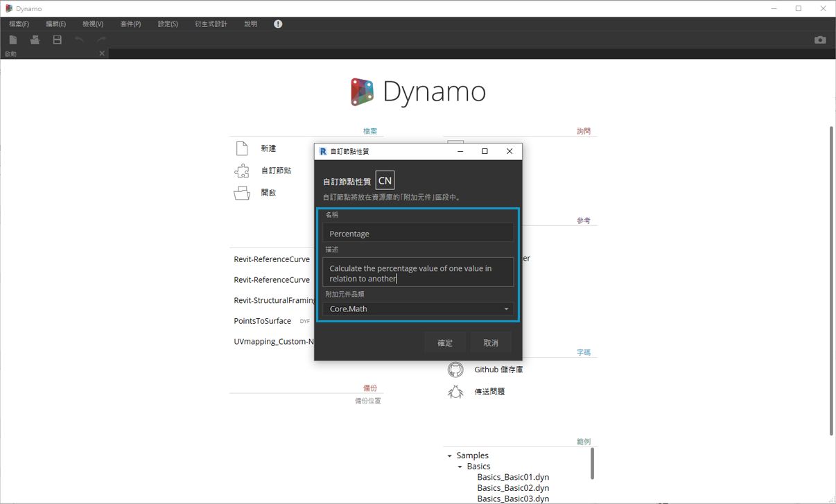Maximize the 自訂節點性質 dialog
This screenshot has height=504, width=836.
coord(485,151)
